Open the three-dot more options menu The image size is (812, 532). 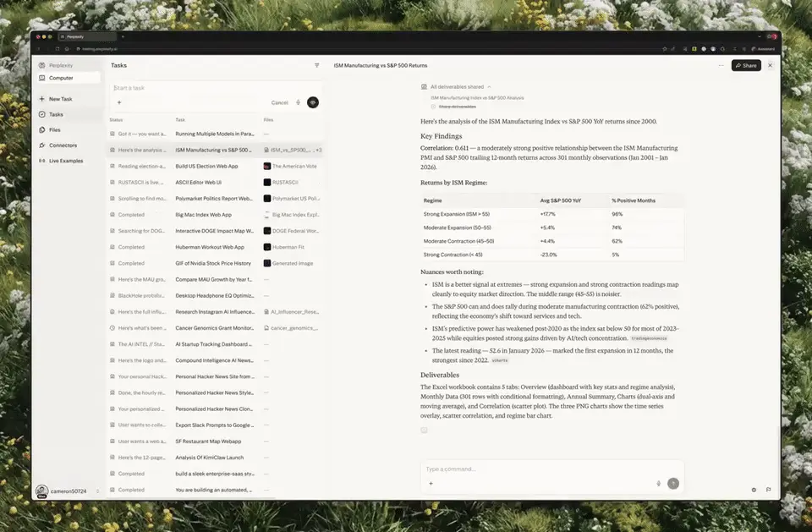coord(721,65)
